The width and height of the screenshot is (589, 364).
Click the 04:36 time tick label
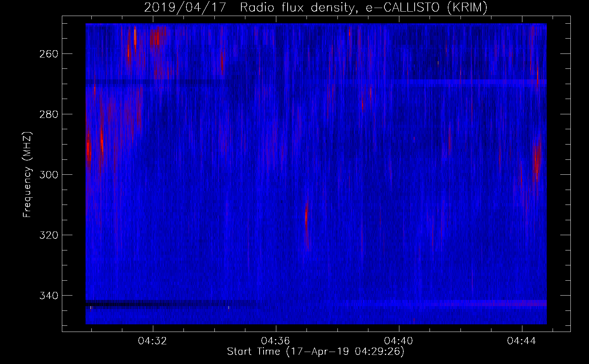276,341
